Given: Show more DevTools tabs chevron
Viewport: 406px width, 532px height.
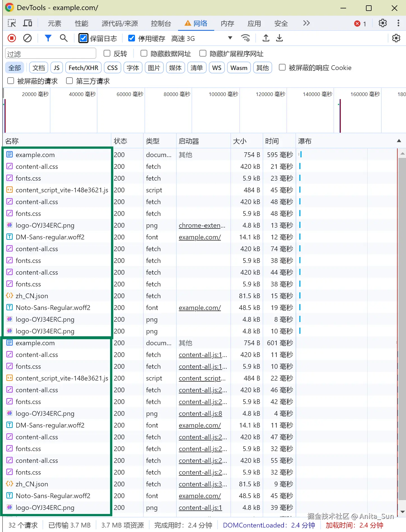Looking at the screenshot, I should pos(307,23).
